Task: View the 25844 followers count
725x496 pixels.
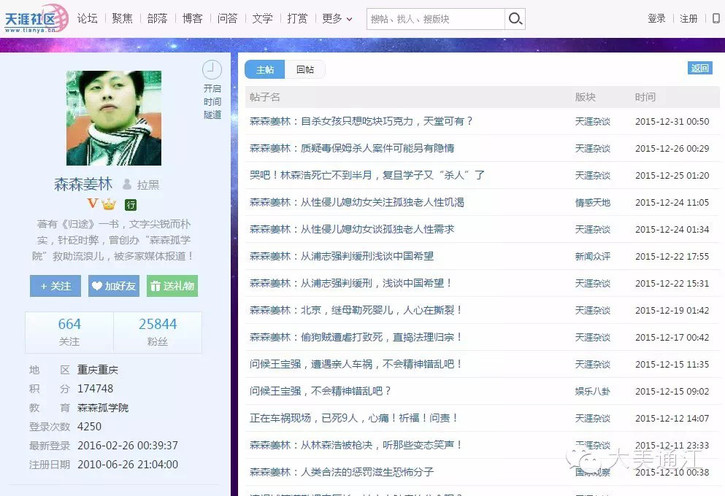Action: click(x=158, y=324)
